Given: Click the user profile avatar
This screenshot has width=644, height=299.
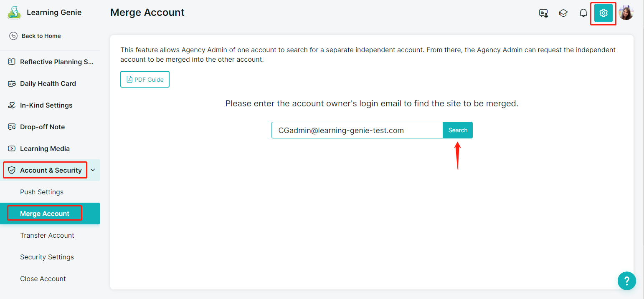Looking at the screenshot, I should click(626, 13).
